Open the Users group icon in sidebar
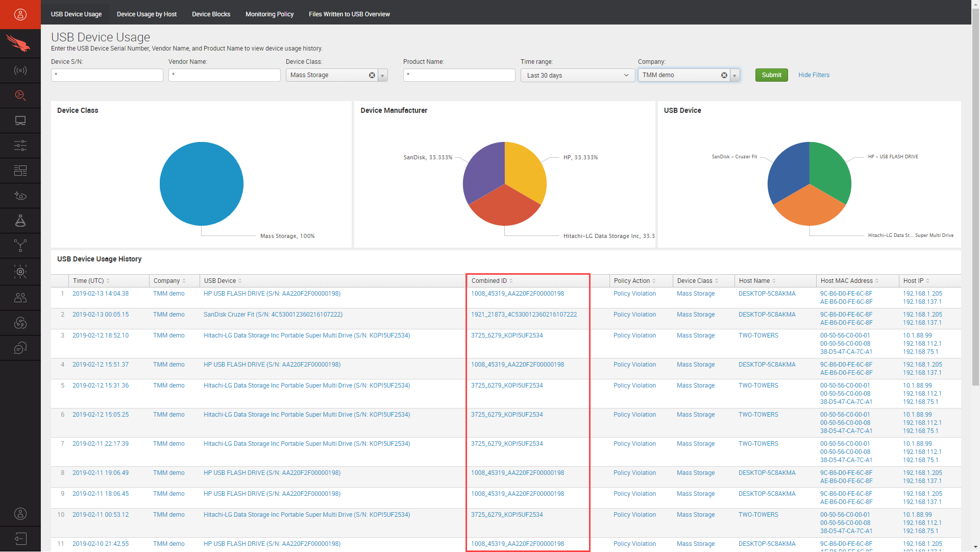980x552 pixels. [x=20, y=298]
